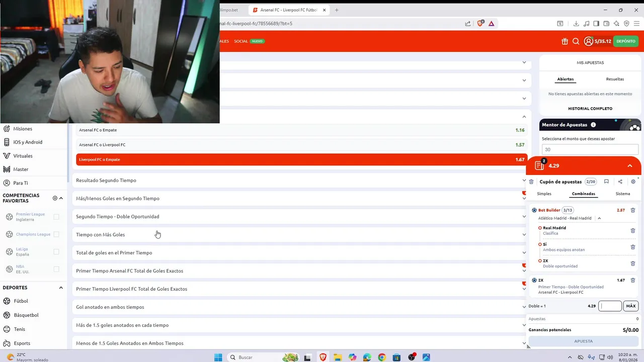The width and height of the screenshot is (644, 362).
Task: Collapse Atlético Madrid - Real Madrid builder details
Action: [x=599, y=218]
